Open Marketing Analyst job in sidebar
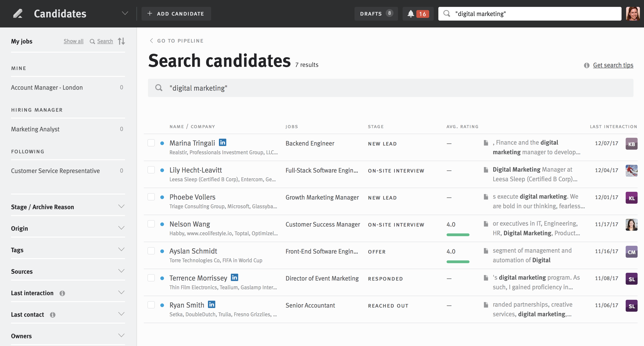 click(35, 129)
